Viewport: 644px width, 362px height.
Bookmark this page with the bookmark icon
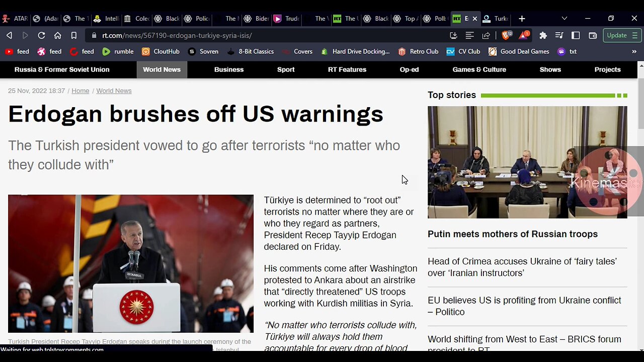point(74,36)
